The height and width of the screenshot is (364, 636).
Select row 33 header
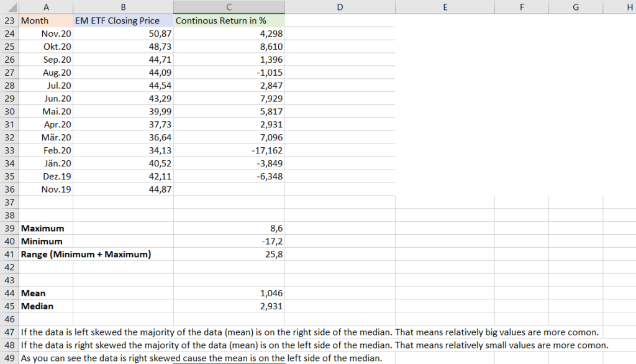coord(9,150)
